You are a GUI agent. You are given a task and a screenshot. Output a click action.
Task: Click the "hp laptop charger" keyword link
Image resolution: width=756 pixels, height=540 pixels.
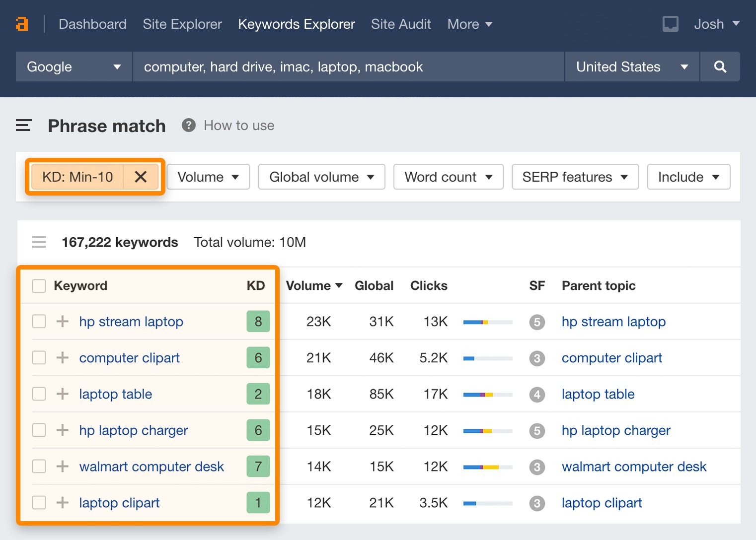pyautogui.click(x=133, y=430)
